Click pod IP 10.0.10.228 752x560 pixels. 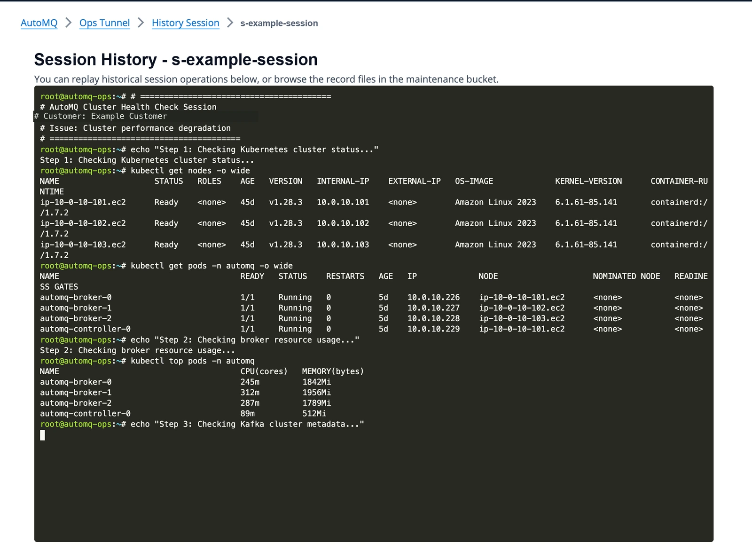(434, 318)
